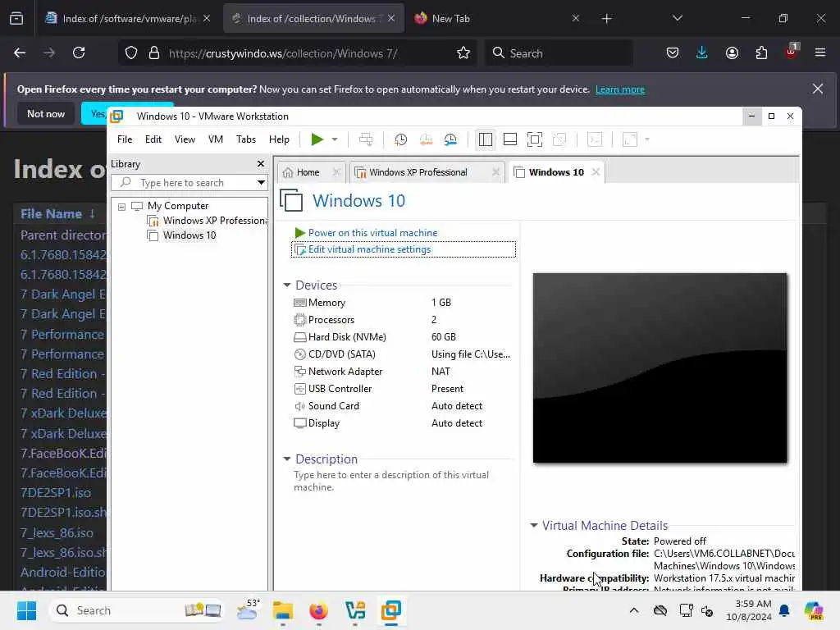Screen dimensions: 840x630
Task: Click the Network Adapter device row
Action: click(x=402, y=372)
